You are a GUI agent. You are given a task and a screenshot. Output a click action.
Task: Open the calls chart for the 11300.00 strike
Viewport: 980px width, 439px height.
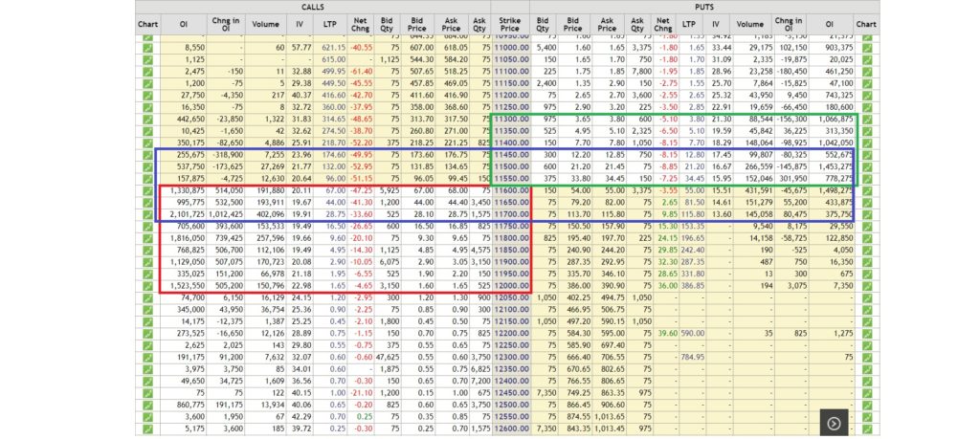pyautogui.click(x=147, y=119)
